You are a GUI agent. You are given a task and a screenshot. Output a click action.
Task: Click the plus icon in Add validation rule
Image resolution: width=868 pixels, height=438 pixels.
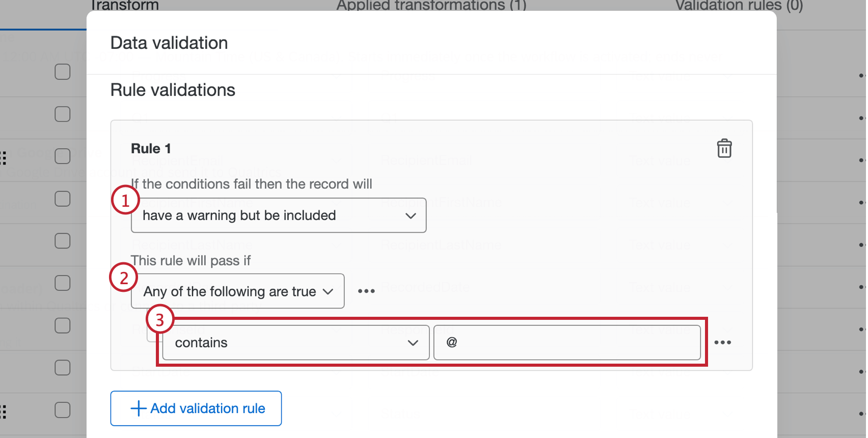138,408
